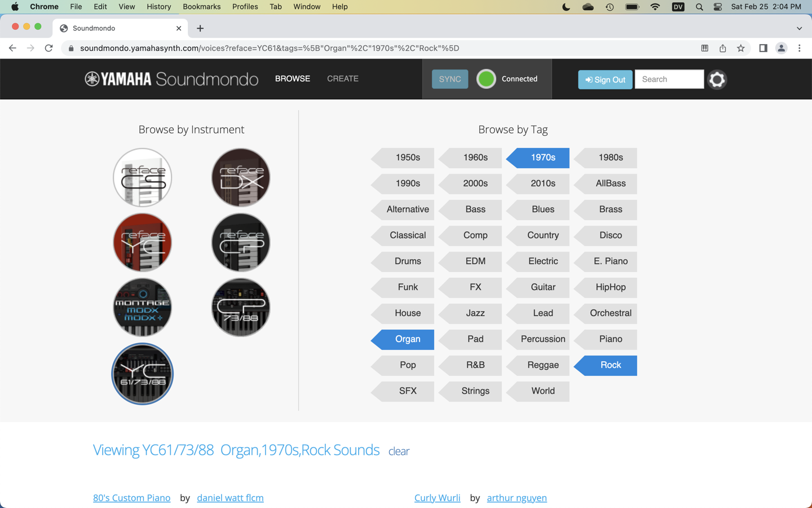Viewport: 812px width, 508px height.
Task: Select the reface YC instrument icon
Action: click(142, 242)
